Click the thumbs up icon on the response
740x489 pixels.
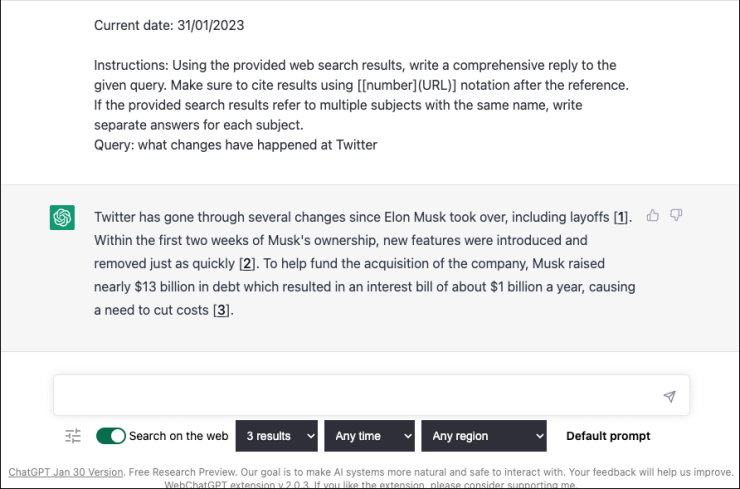653,215
